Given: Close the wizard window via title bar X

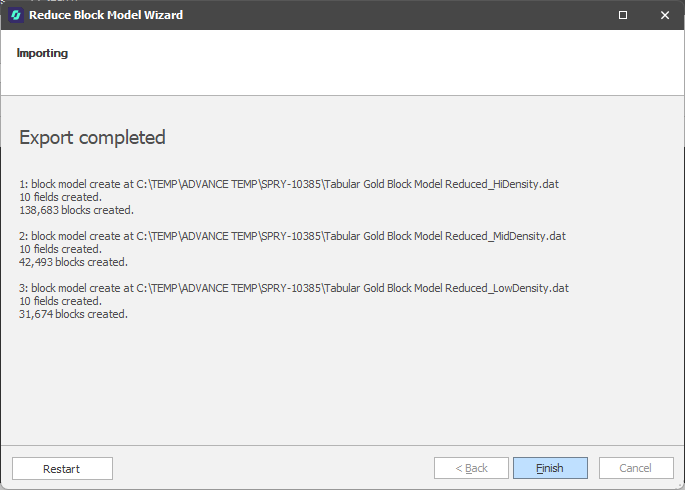Looking at the screenshot, I should click(665, 15).
